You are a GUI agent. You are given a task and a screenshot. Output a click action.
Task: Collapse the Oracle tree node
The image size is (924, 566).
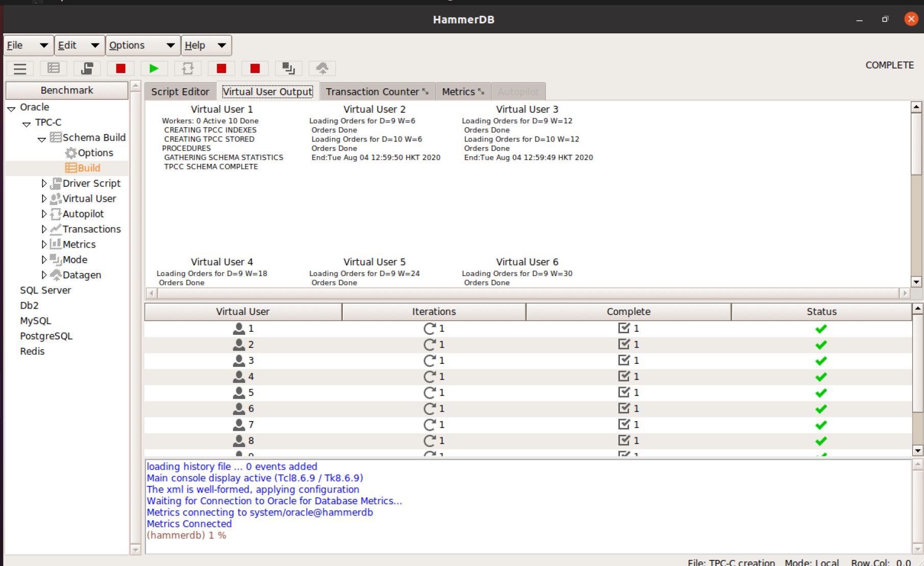point(11,108)
